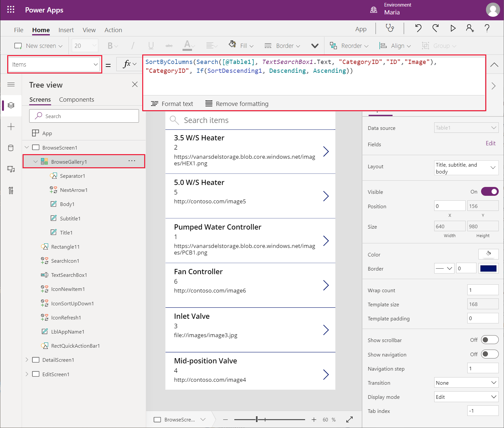Switch to the Components tab
The width and height of the screenshot is (504, 428).
click(76, 100)
